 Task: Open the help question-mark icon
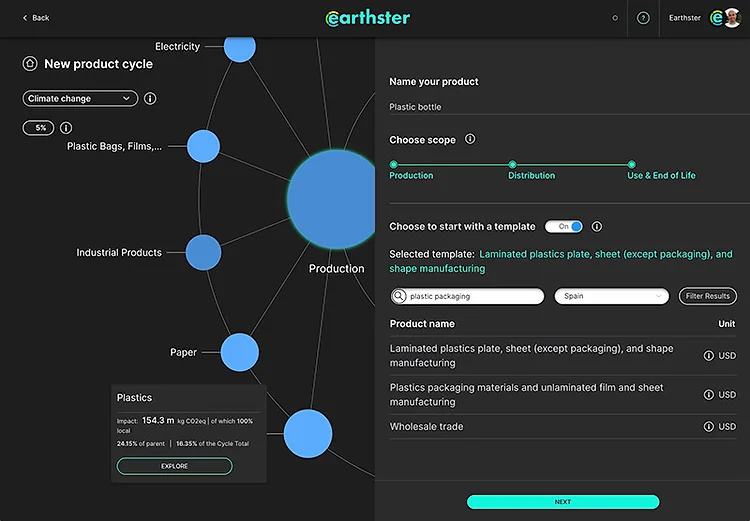click(643, 18)
